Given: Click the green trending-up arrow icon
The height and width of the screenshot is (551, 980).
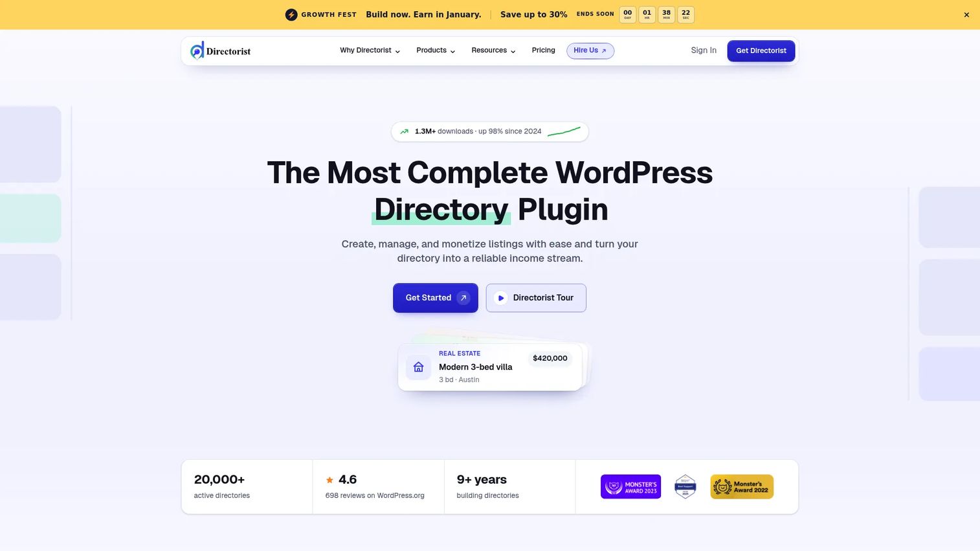Looking at the screenshot, I should (x=405, y=131).
